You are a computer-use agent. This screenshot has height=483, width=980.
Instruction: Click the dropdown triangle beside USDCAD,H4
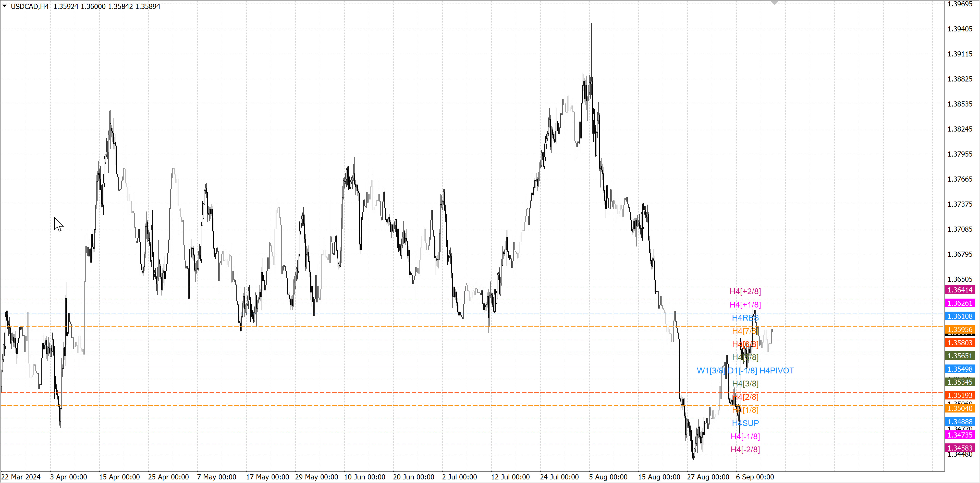point(5,6)
